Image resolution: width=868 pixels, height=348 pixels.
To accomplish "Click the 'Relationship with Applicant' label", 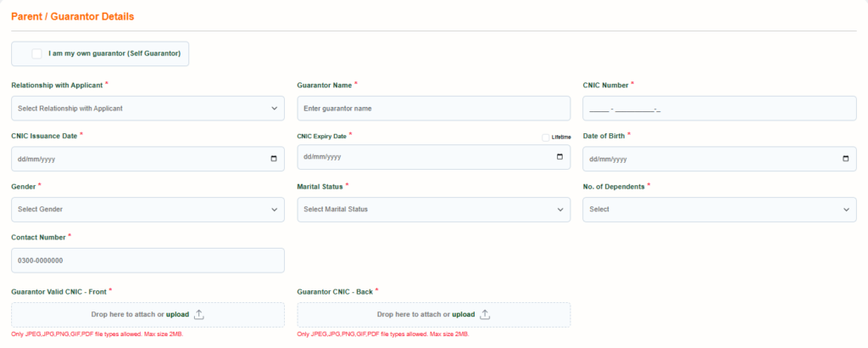I will click(x=57, y=86).
